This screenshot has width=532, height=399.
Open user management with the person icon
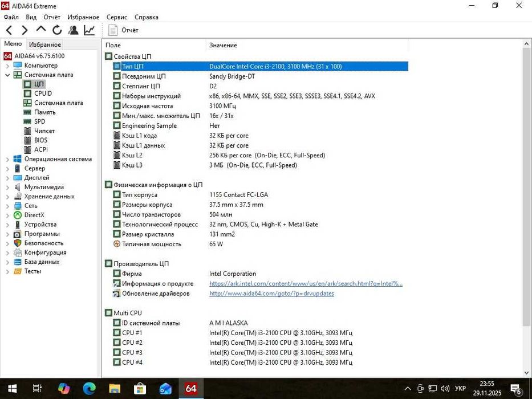coord(73,30)
